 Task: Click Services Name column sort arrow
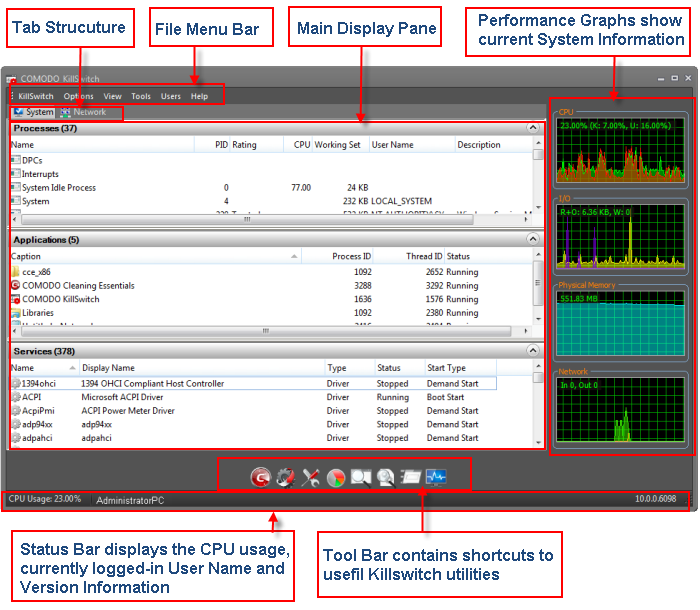tap(72, 368)
